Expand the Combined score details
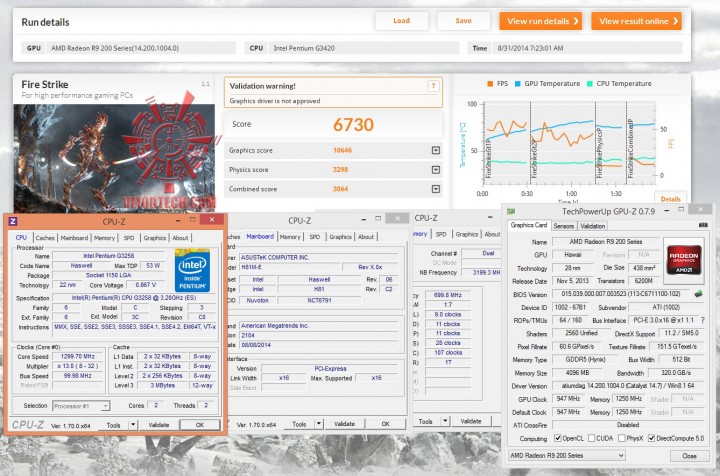 (x=436, y=189)
